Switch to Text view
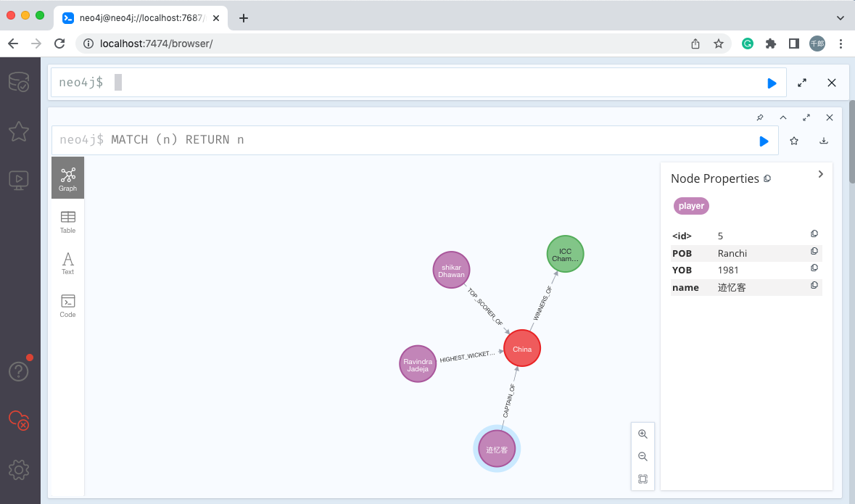Image resolution: width=855 pixels, height=504 pixels. (x=67, y=263)
